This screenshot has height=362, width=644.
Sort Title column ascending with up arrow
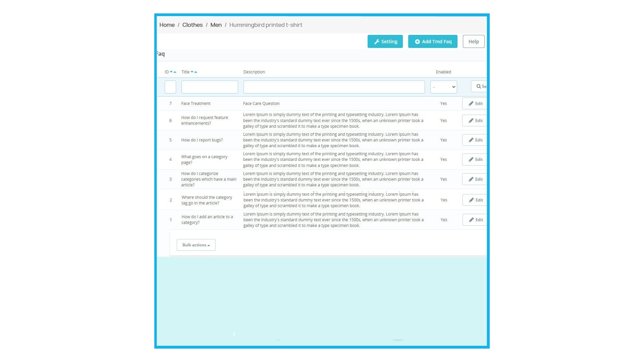click(196, 72)
